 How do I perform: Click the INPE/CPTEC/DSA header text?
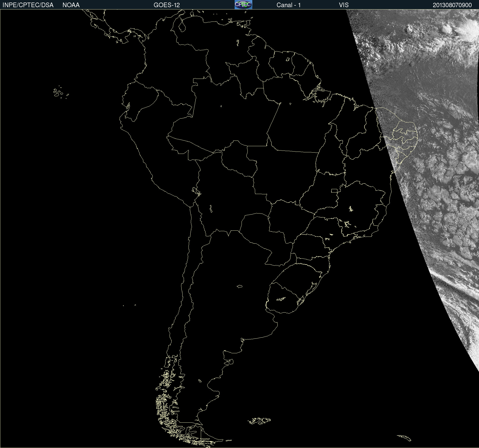[x=28, y=5]
